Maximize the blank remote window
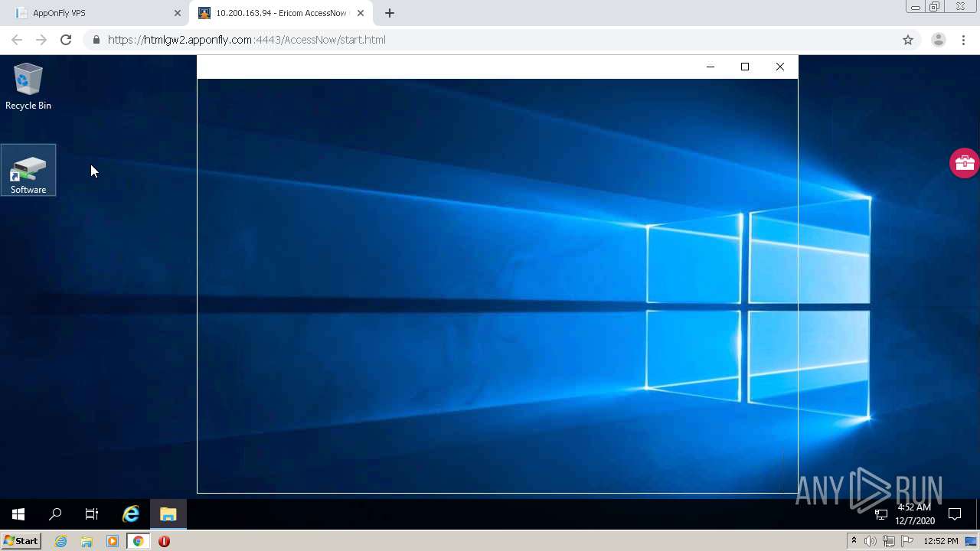 coord(745,67)
